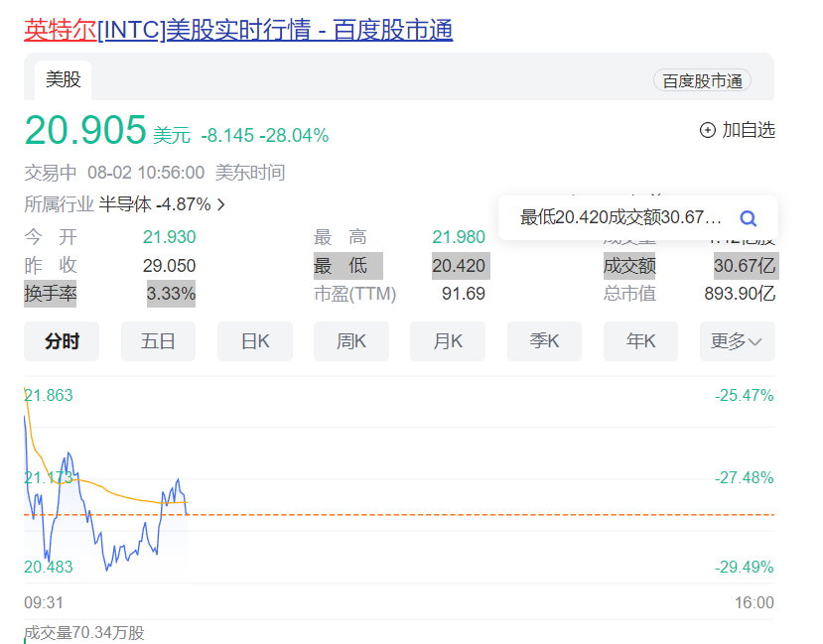Click the 总市值 label
The image size is (823, 644).
coord(629,293)
